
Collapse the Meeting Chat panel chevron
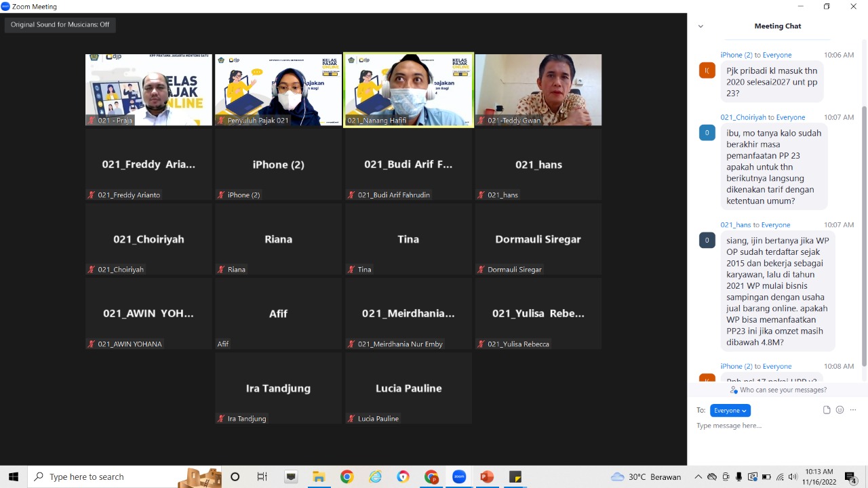pos(701,26)
